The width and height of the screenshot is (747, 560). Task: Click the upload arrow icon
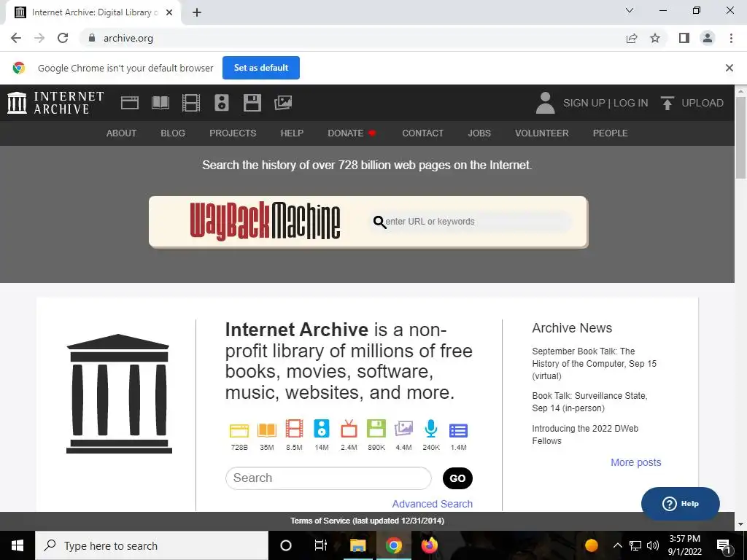point(667,103)
